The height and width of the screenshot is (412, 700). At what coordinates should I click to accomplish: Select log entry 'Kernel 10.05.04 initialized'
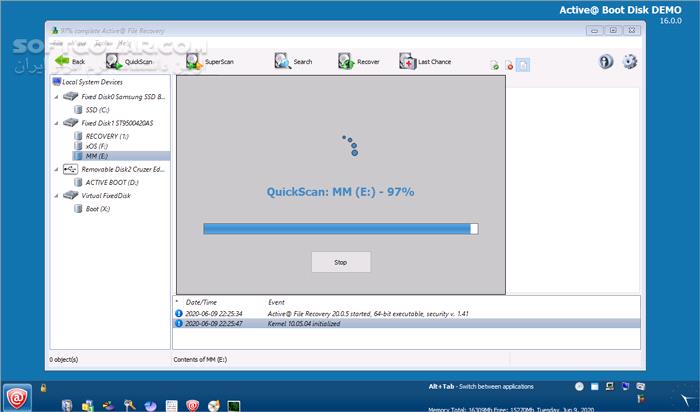(x=406, y=324)
